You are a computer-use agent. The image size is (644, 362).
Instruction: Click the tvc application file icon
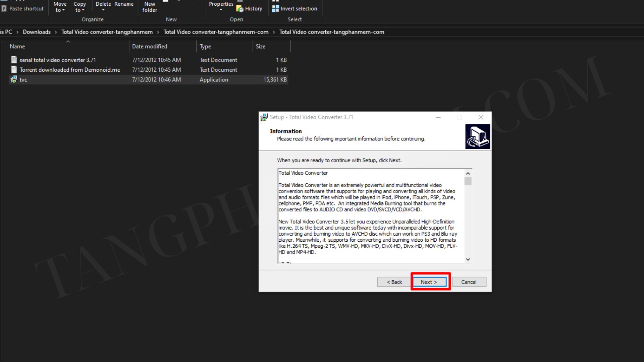pos(14,79)
